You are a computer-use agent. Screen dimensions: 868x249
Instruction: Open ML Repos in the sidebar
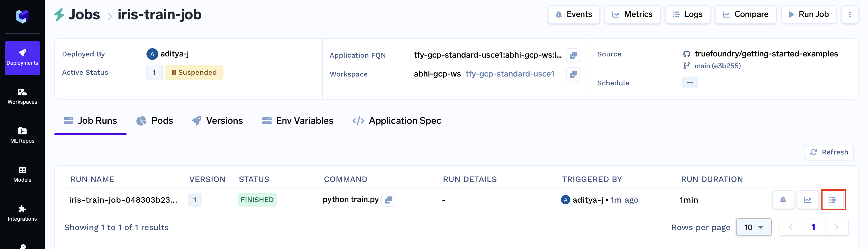(x=22, y=136)
